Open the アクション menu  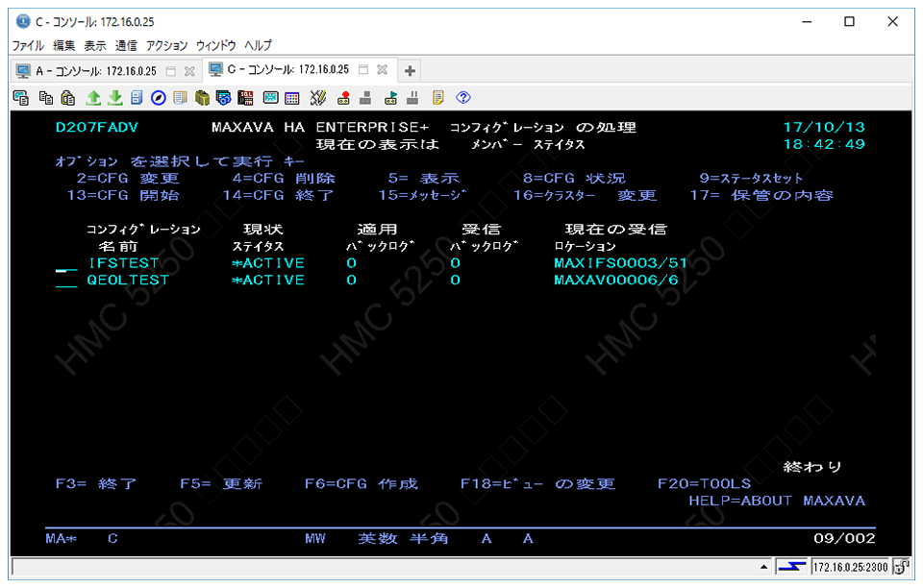[x=166, y=45]
